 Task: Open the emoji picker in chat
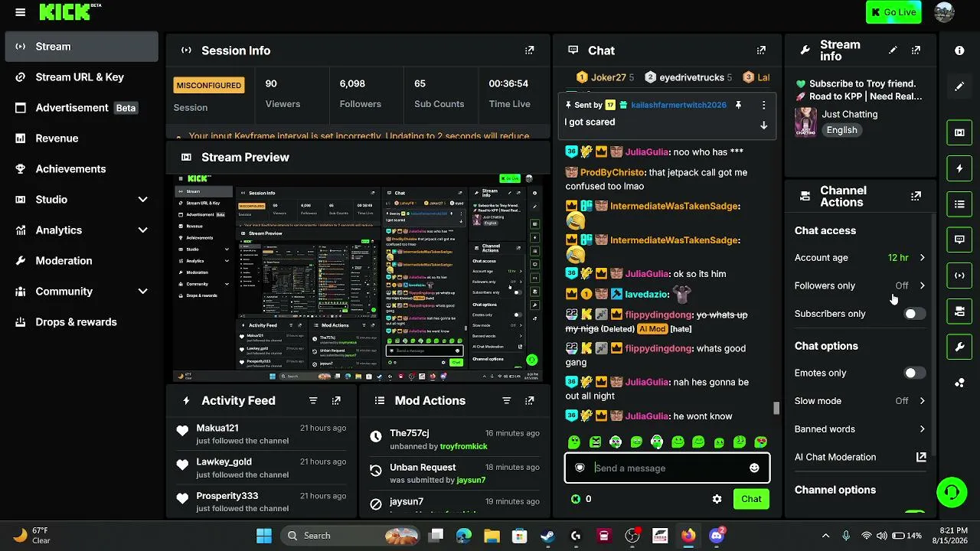tap(754, 468)
